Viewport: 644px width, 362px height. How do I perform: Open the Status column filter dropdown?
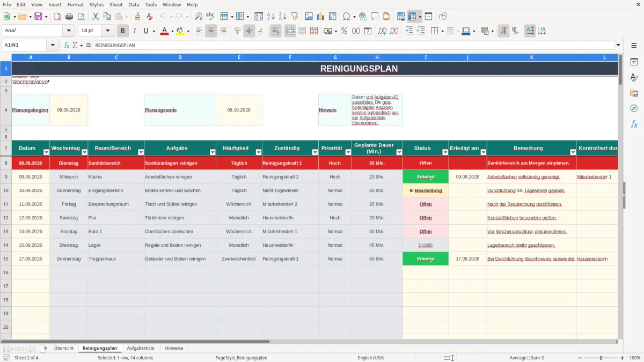pyautogui.click(x=445, y=152)
